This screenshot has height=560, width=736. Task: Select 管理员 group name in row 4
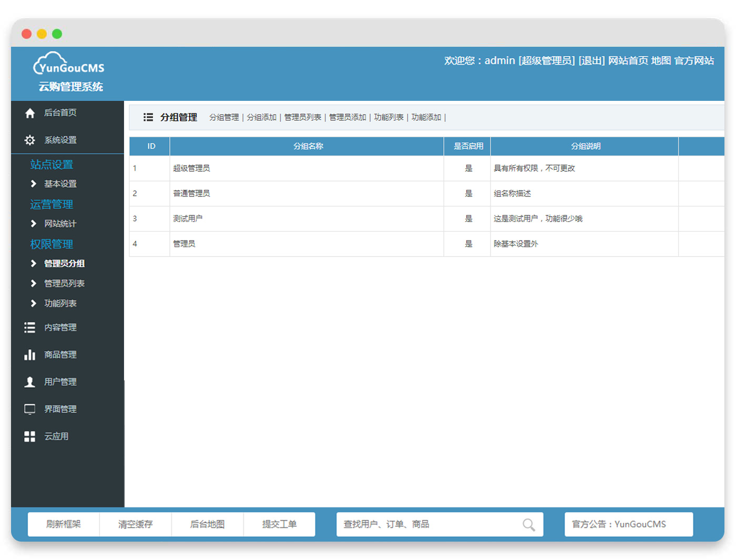(184, 244)
